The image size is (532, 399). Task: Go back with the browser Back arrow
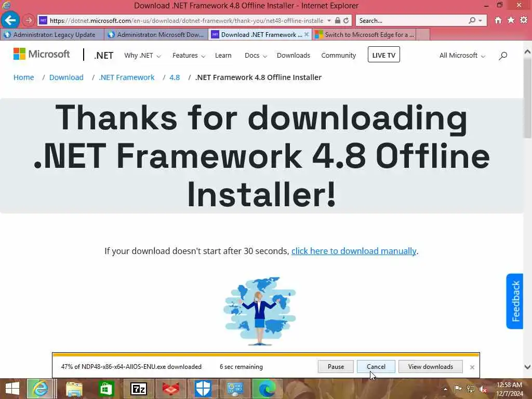tap(10, 20)
